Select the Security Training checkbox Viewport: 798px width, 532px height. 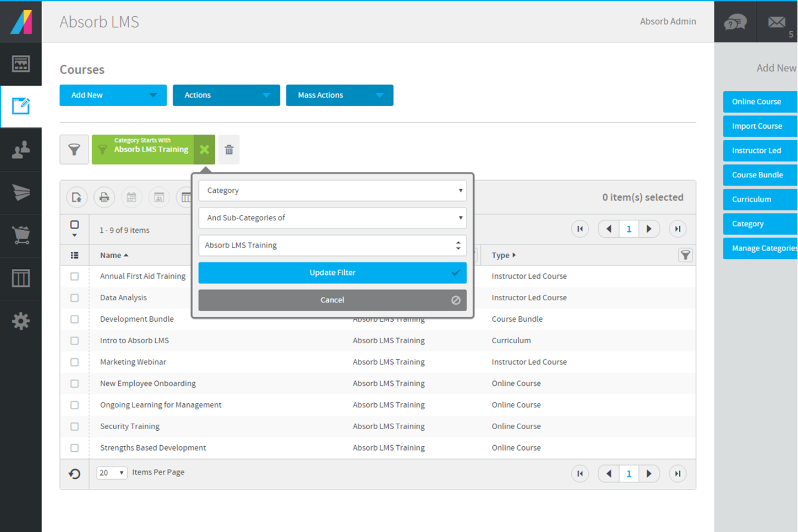74,426
